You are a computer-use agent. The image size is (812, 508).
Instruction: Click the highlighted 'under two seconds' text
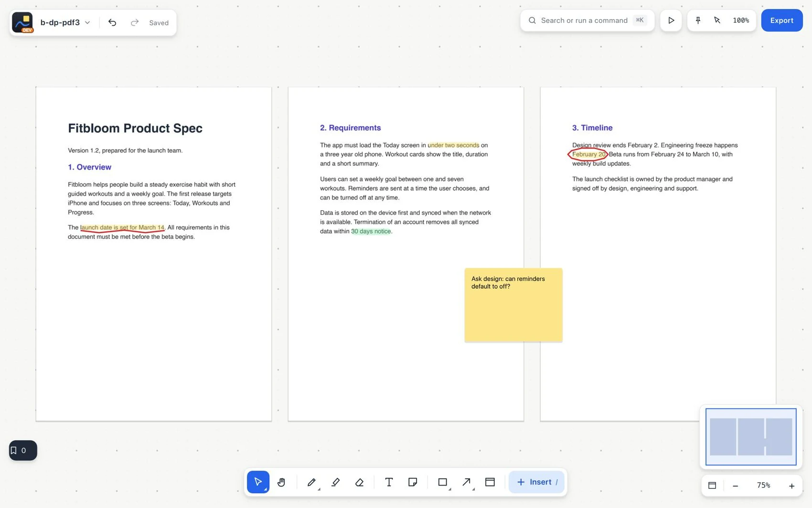coord(453,145)
